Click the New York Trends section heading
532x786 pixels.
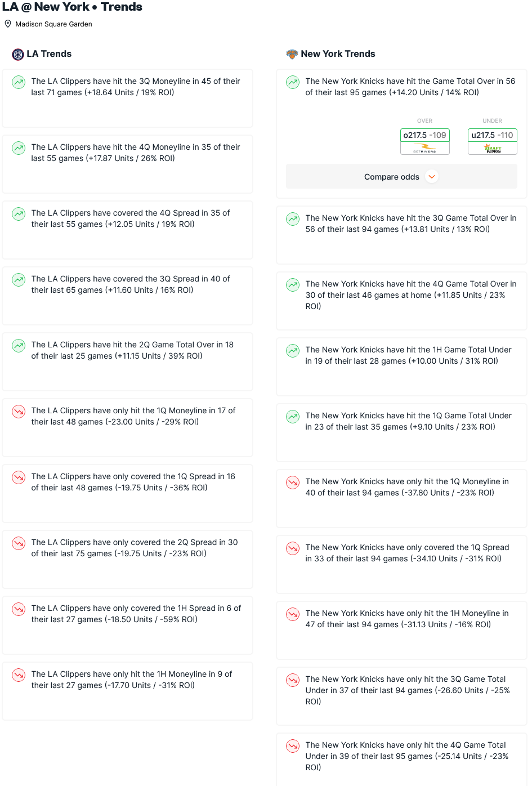click(x=338, y=54)
